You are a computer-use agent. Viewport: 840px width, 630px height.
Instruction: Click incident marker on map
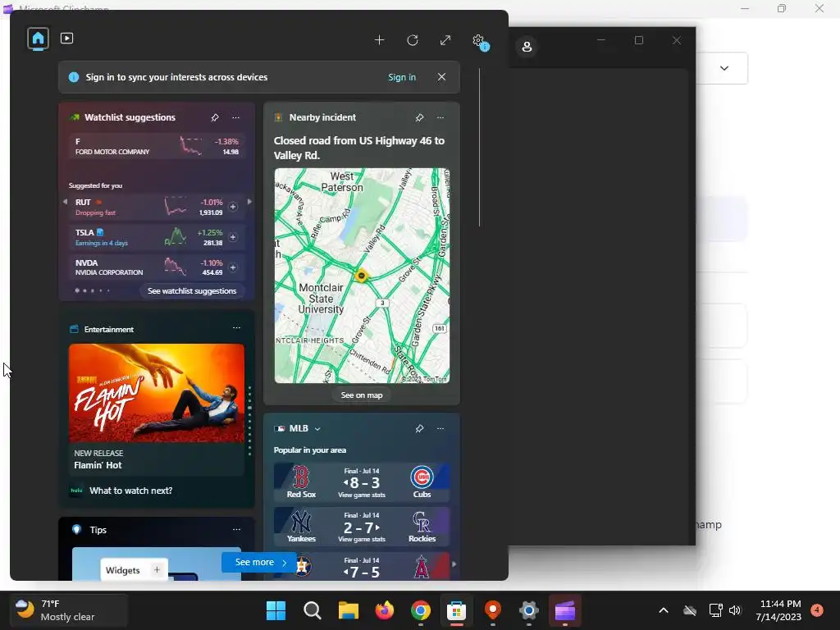pyautogui.click(x=362, y=276)
